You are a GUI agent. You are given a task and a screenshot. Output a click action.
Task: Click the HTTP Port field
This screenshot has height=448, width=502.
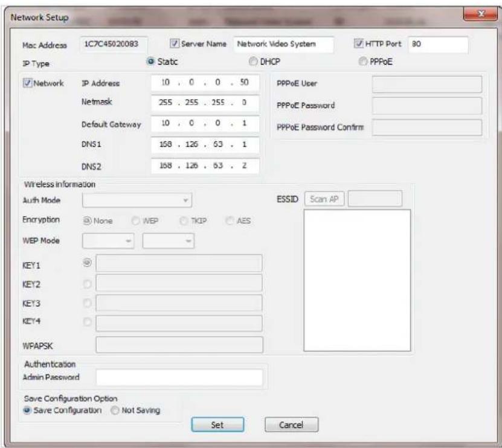click(438, 44)
